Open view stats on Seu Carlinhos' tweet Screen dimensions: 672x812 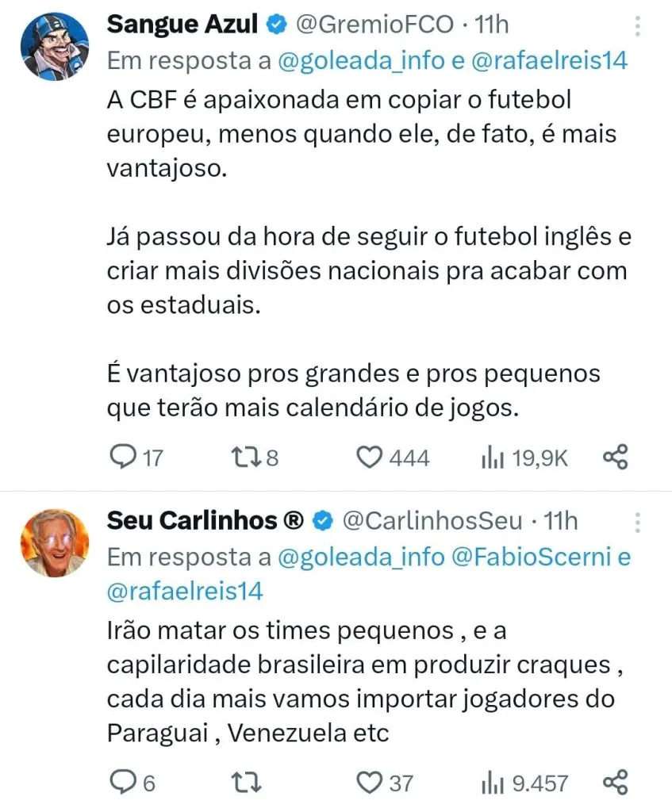coord(493,783)
